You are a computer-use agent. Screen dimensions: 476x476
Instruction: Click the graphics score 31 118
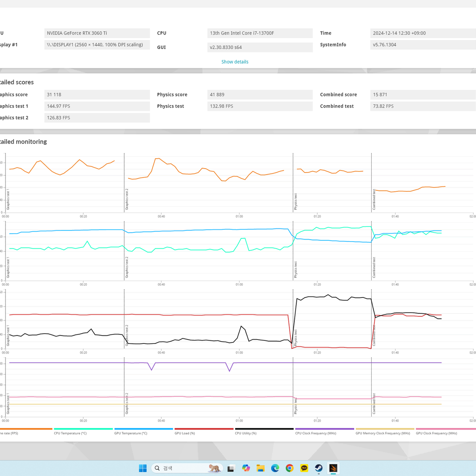(x=97, y=95)
